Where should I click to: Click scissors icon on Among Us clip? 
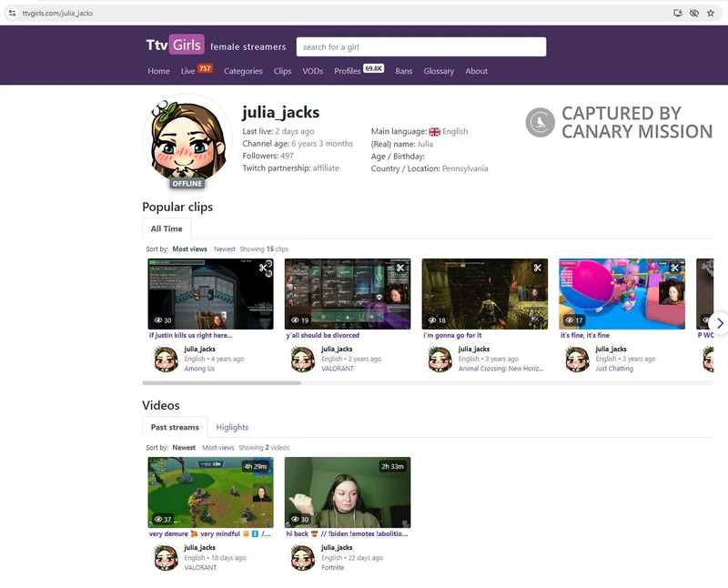tap(263, 268)
